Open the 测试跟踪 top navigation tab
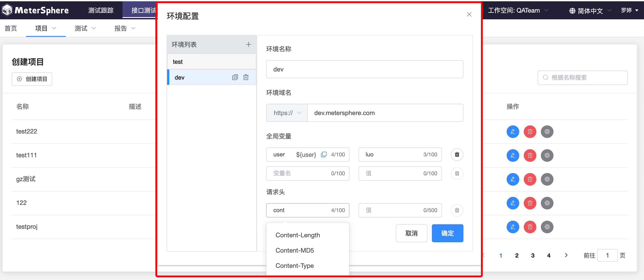The image size is (644, 280). tap(101, 11)
